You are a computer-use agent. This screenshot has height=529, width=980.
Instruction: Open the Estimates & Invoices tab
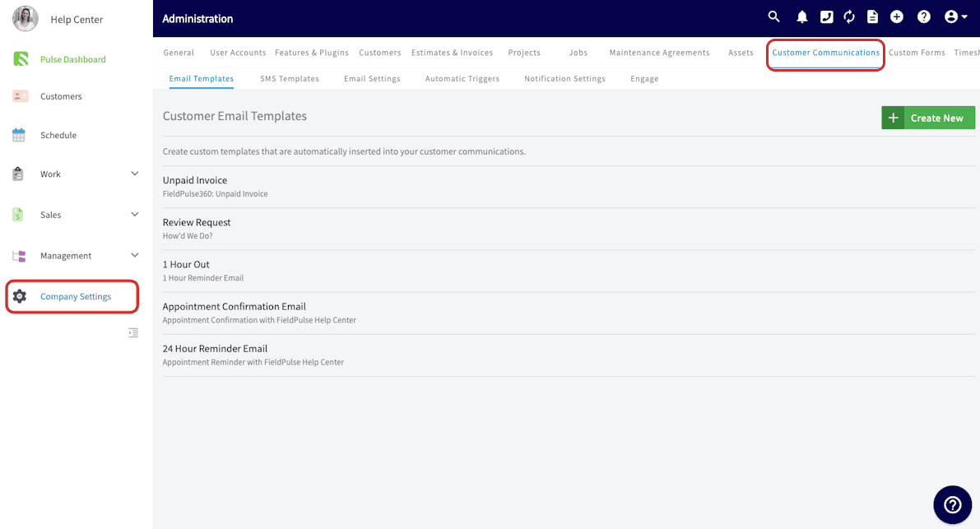[x=452, y=52]
